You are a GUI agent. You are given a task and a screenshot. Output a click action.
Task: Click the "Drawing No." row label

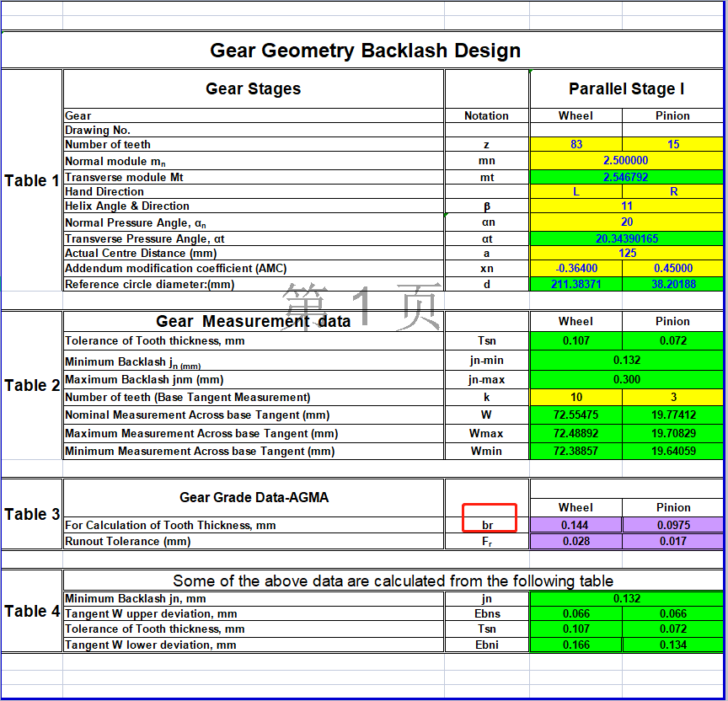coord(254,130)
